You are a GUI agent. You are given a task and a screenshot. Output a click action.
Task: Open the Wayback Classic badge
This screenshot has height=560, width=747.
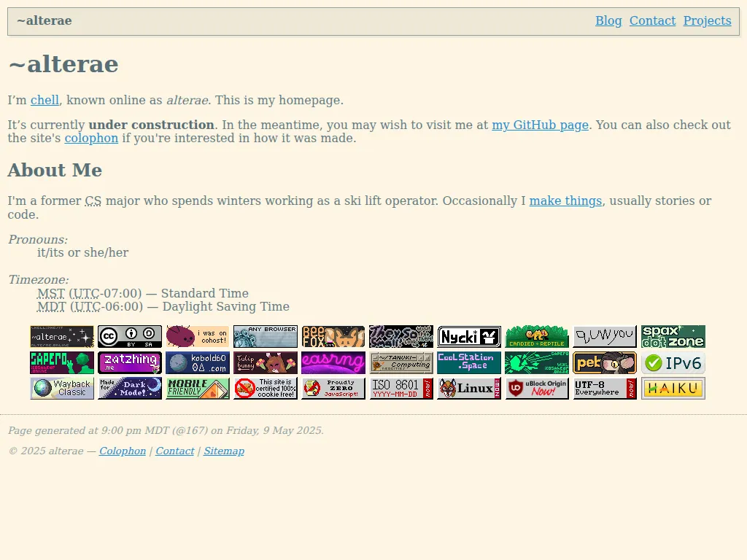coord(62,388)
